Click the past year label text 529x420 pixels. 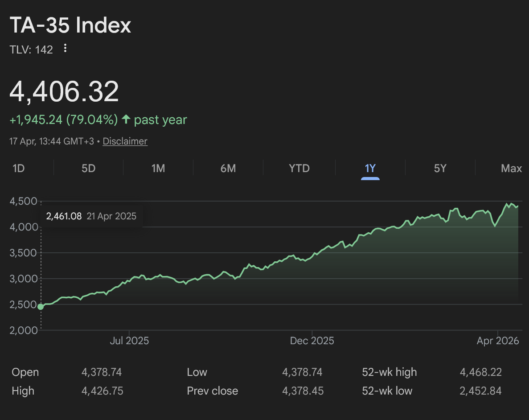click(x=160, y=119)
